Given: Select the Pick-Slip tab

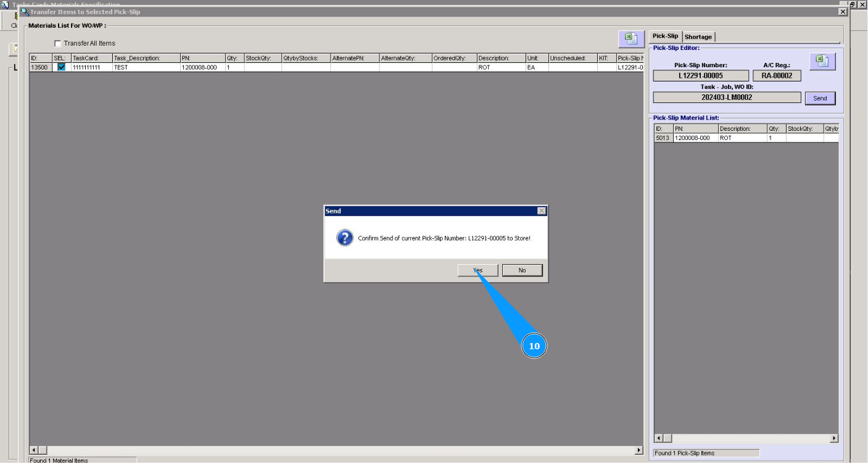Looking at the screenshot, I should (x=665, y=36).
